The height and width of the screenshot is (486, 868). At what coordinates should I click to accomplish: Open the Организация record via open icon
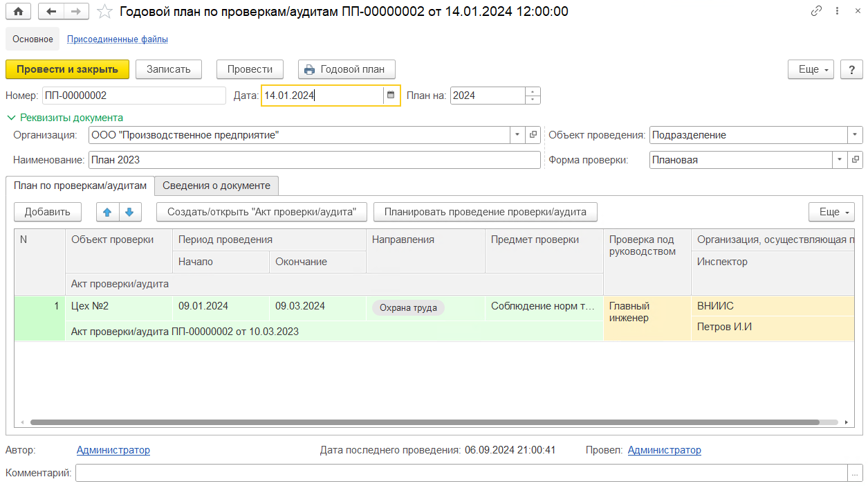pos(533,135)
